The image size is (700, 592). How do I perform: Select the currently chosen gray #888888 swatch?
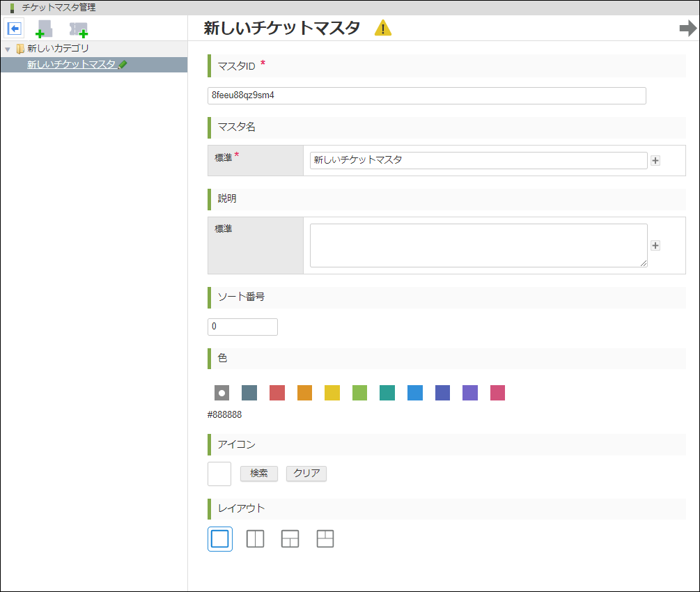(x=220, y=392)
